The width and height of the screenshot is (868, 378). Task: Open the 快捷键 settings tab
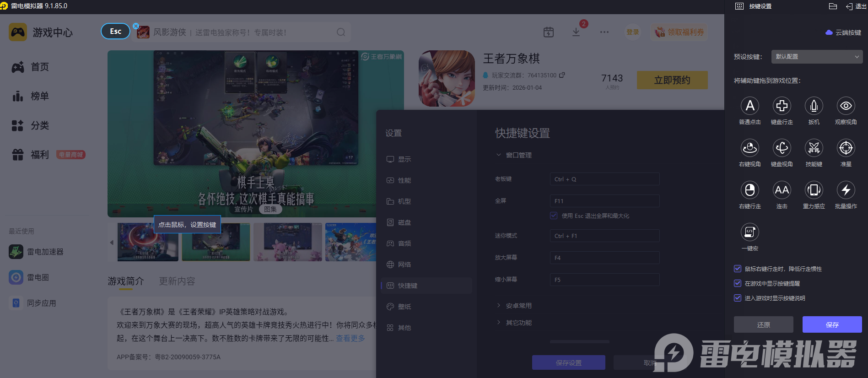[x=426, y=286]
